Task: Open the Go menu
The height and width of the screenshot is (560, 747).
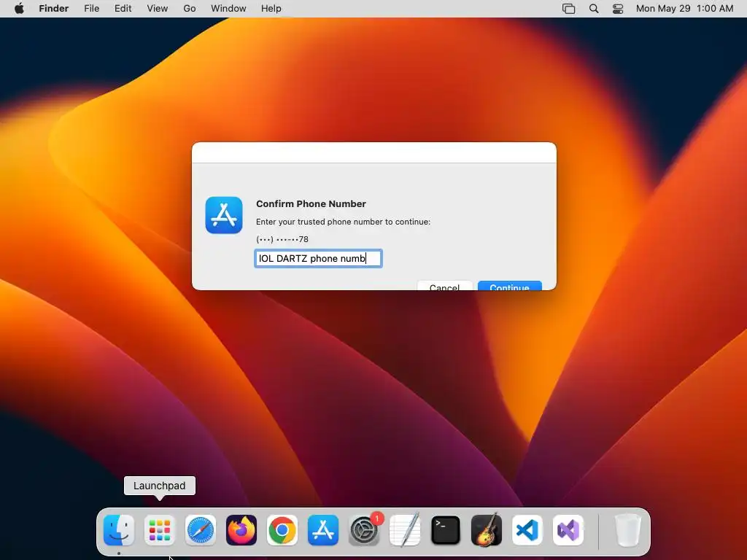Action: click(190, 9)
